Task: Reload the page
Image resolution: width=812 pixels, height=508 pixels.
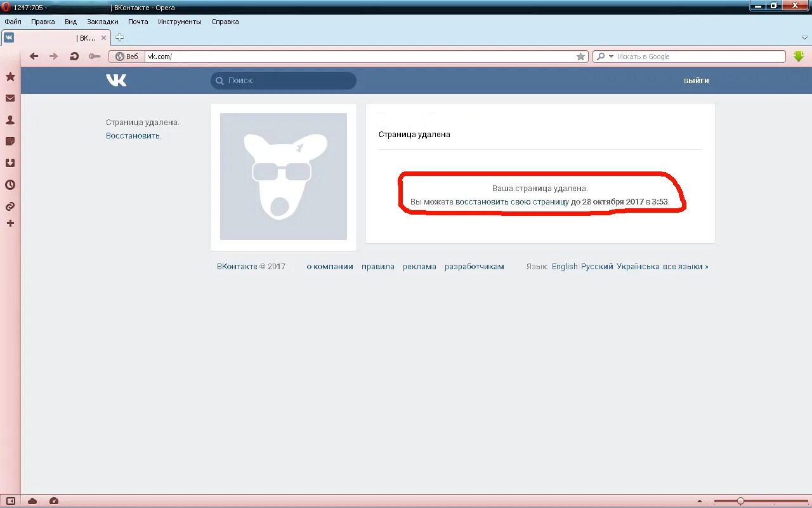Action: (74, 57)
